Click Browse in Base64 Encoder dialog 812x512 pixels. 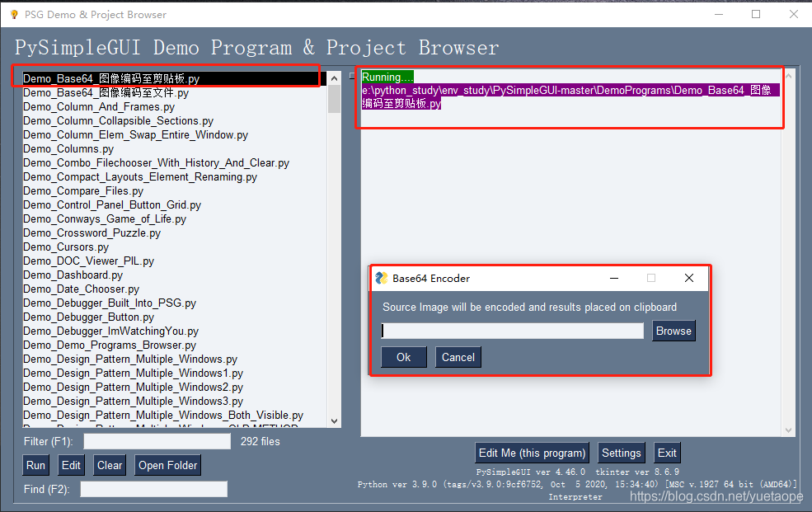tap(674, 331)
